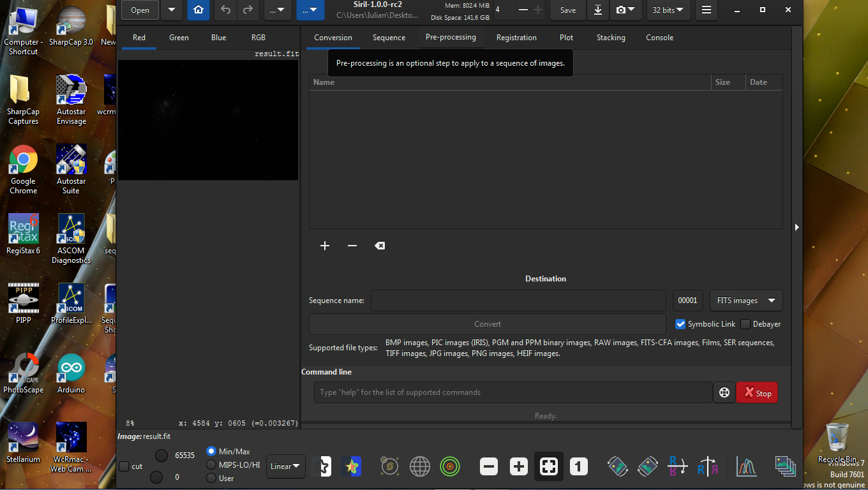Mirror image vertically with the R flip icon
This screenshot has width=868, height=490.
click(x=677, y=466)
